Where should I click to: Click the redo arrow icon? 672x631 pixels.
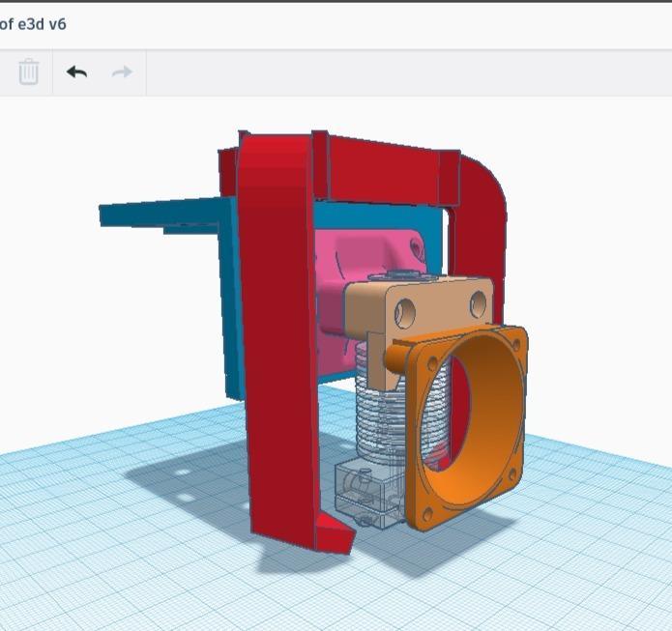point(122,72)
